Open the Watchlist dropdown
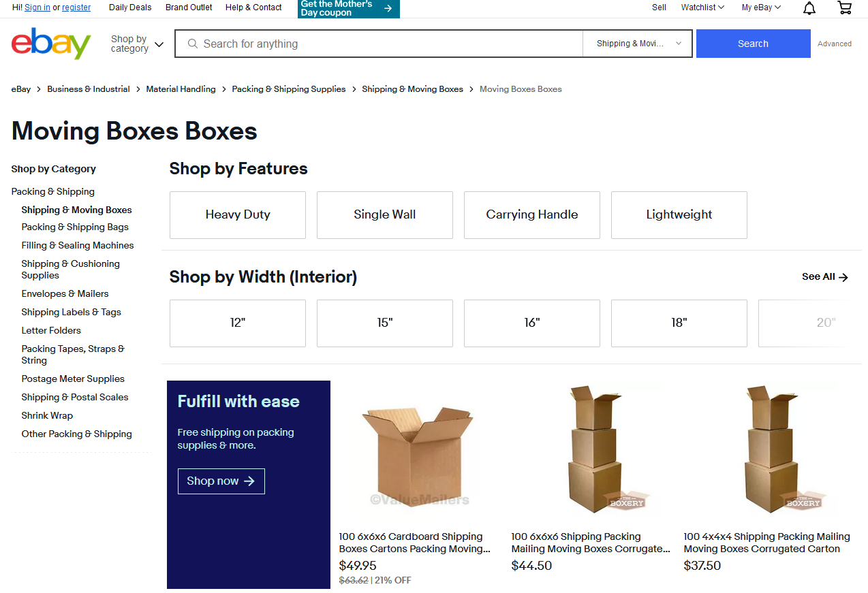The height and width of the screenshot is (593, 868). pyautogui.click(x=702, y=7)
